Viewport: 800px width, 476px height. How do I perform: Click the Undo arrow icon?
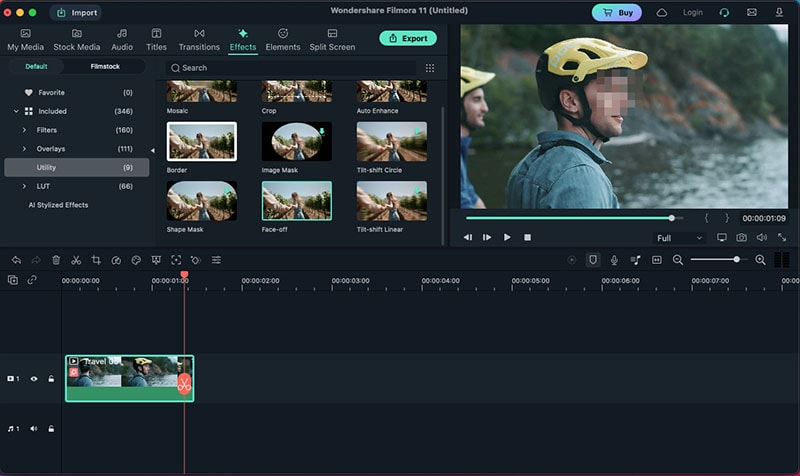point(16,260)
